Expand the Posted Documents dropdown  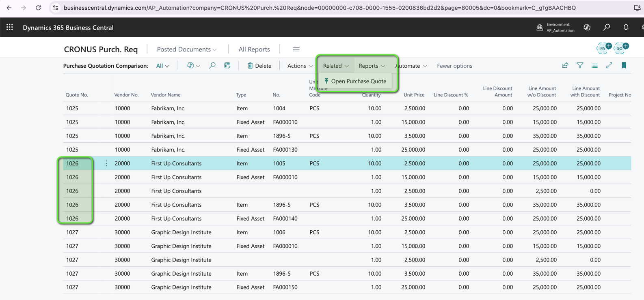(x=187, y=49)
